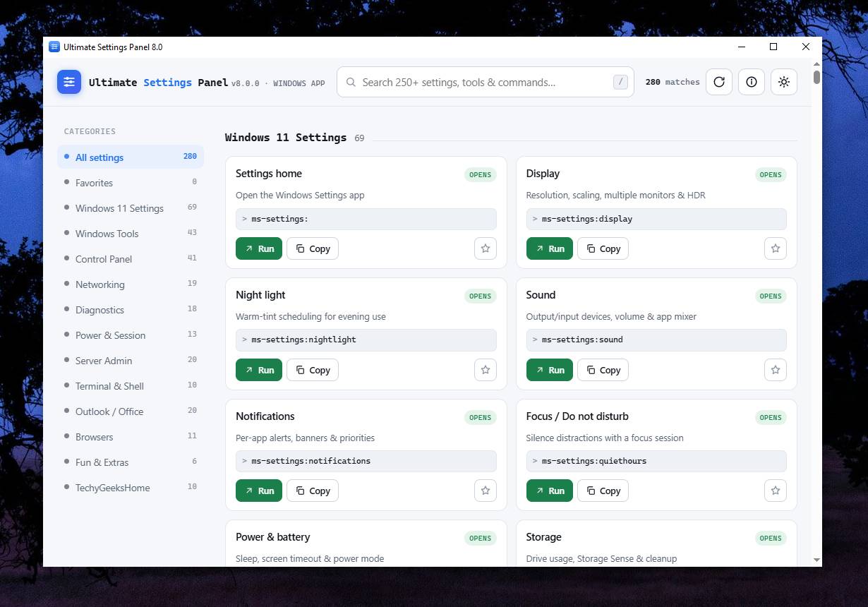Select the Control Panel category
Screen dimensions: 868x607
pos(131,258)
